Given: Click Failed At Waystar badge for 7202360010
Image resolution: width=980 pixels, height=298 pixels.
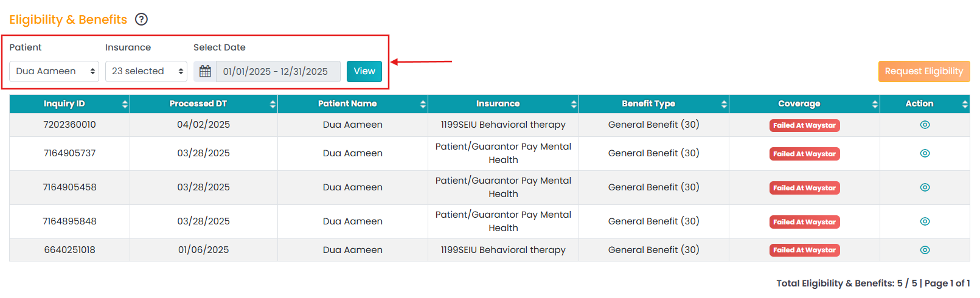Looking at the screenshot, I should (x=804, y=125).
